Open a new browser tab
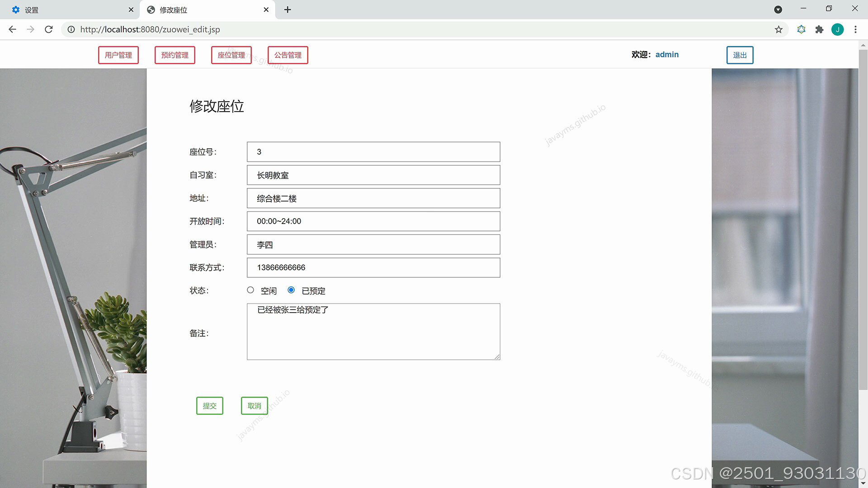This screenshot has width=868, height=488. pos(288,9)
